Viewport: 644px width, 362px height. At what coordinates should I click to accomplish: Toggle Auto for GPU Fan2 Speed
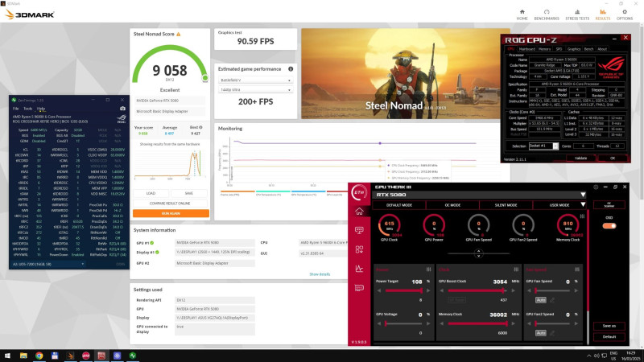click(x=540, y=333)
